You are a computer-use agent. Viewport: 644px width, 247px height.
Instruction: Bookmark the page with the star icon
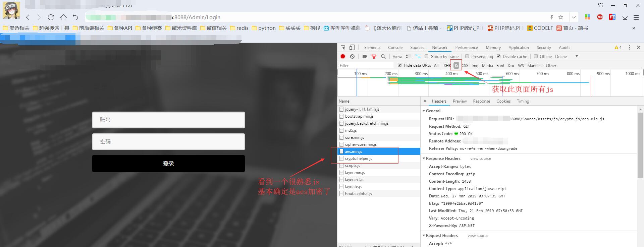coord(561,17)
